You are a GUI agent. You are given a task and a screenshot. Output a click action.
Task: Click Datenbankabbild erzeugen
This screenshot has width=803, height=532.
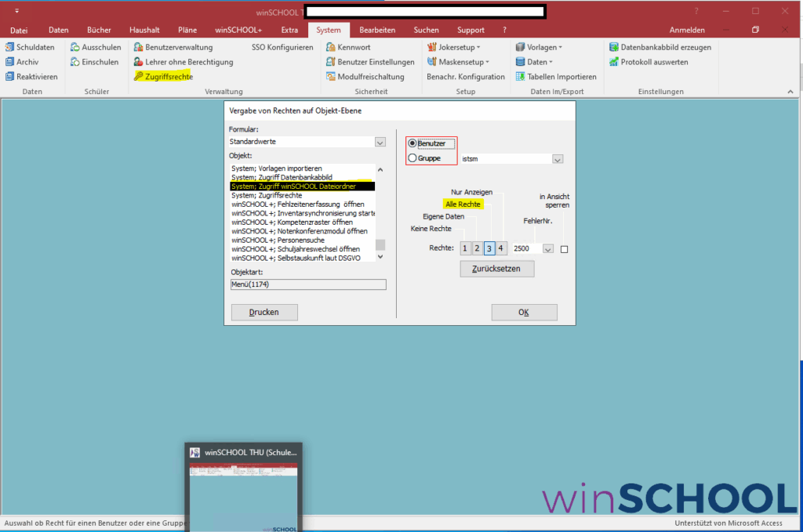[660, 47]
